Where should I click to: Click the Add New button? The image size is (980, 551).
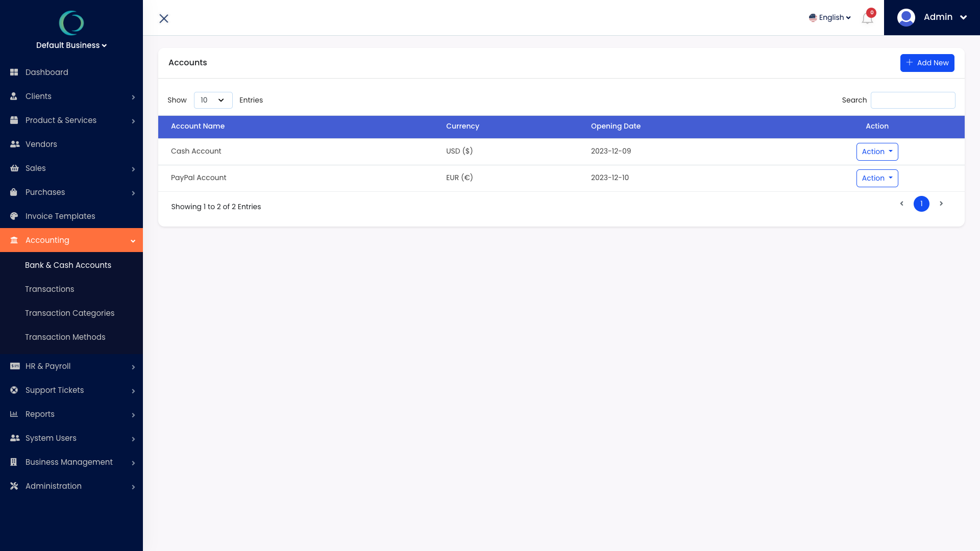click(x=927, y=63)
